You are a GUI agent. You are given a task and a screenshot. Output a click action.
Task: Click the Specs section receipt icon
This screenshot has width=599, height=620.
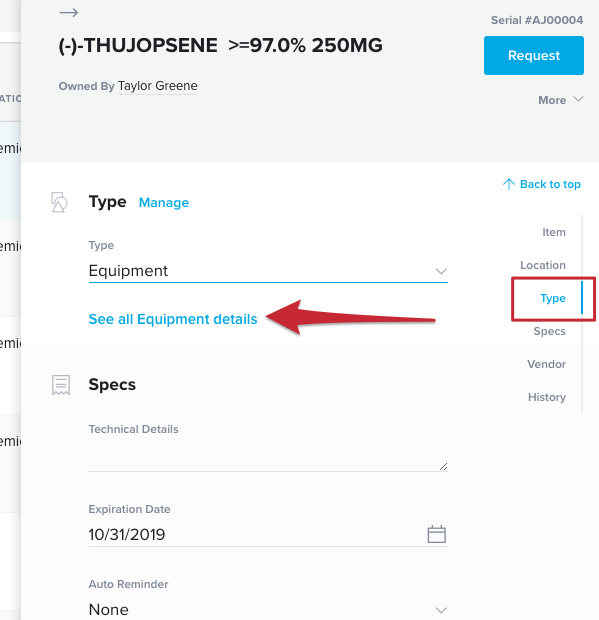pos(61,385)
